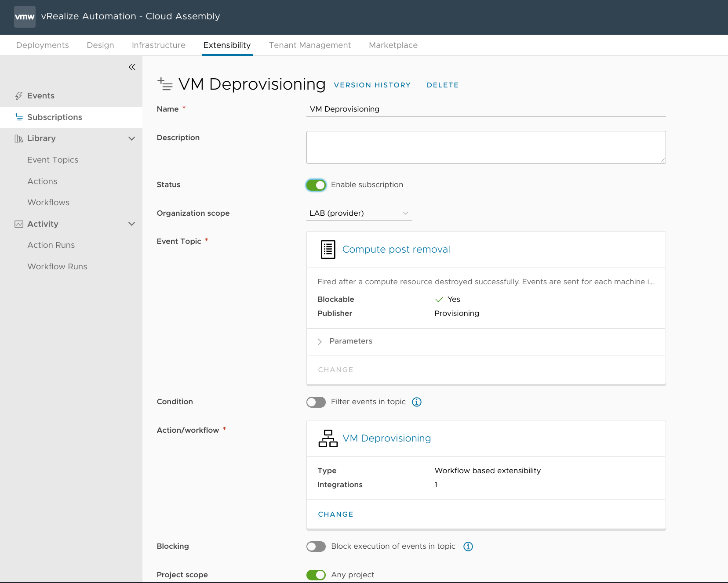This screenshot has width=728, height=583.
Task: Click the DELETE button
Action: (x=443, y=85)
